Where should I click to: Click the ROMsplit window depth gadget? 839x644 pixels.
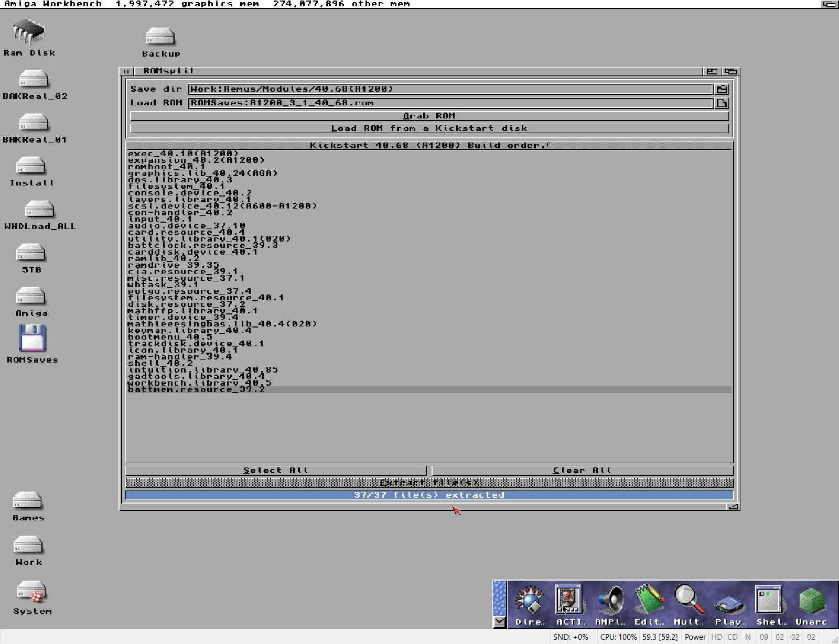tap(731, 71)
